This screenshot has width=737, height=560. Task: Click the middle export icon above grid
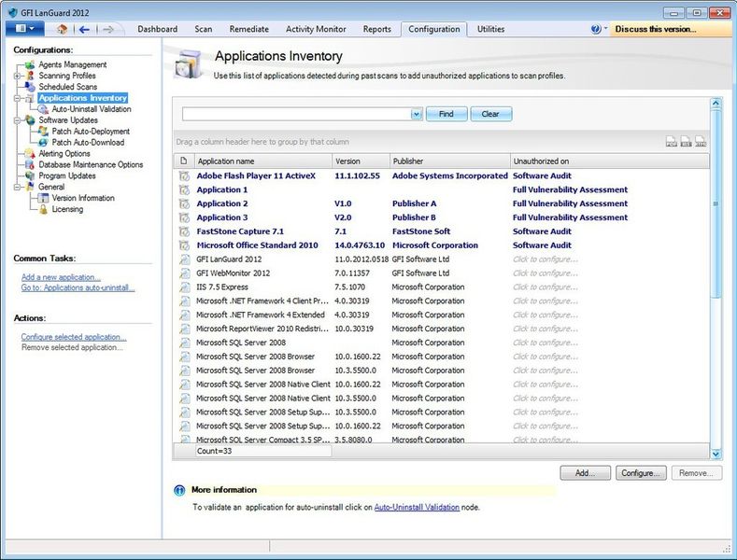(x=687, y=141)
